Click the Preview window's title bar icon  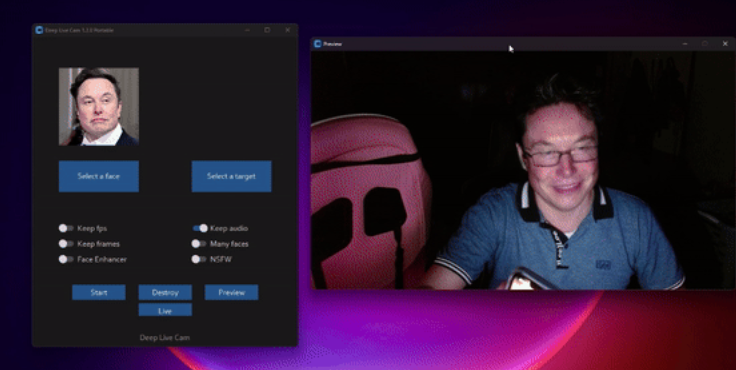pos(317,44)
